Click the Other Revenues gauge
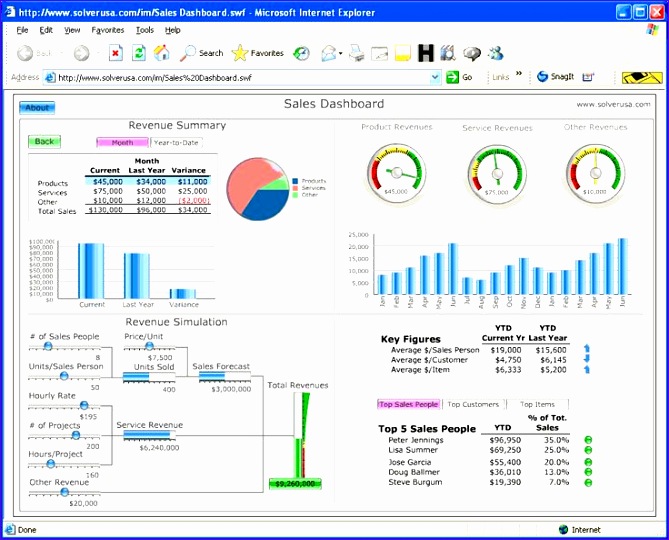This screenshot has width=669, height=540. coord(595,173)
